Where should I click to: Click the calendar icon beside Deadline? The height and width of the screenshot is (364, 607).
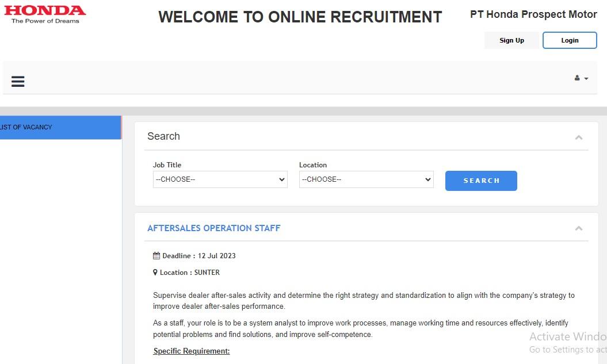click(x=156, y=256)
